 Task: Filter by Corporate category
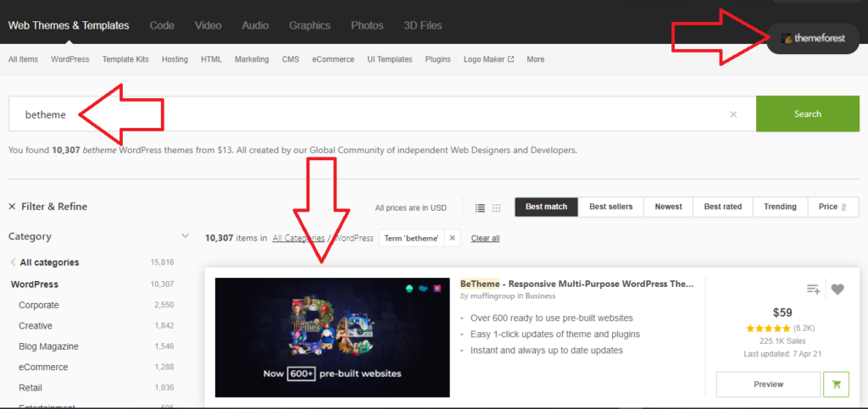(x=39, y=305)
